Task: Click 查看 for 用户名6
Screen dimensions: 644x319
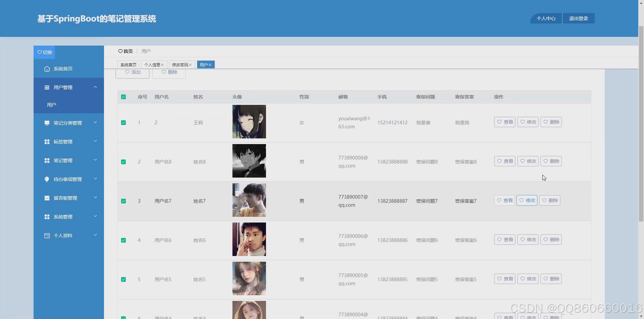Action: (x=505, y=240)
